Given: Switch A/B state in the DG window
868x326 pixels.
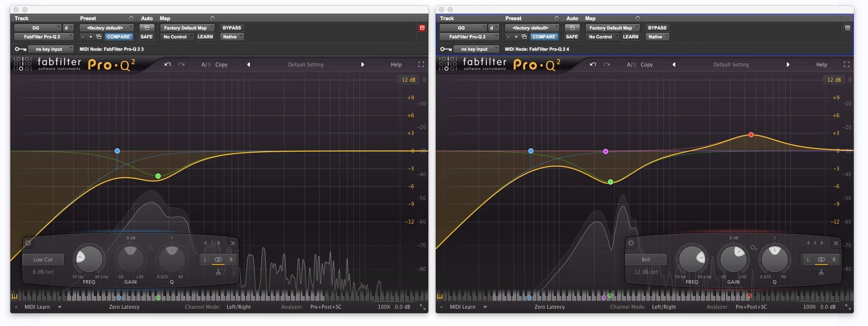Looking at the screenshot, I should (x=206, y=65).
